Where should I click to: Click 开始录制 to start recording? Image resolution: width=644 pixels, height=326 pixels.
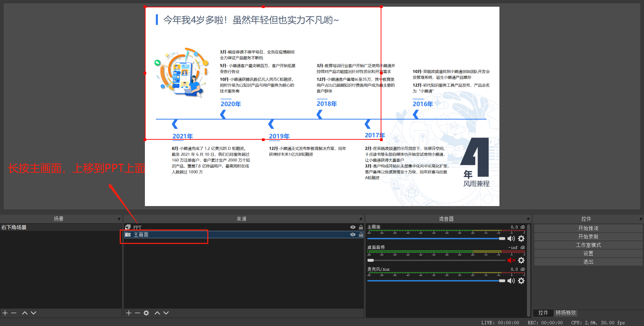pos(588,237)
